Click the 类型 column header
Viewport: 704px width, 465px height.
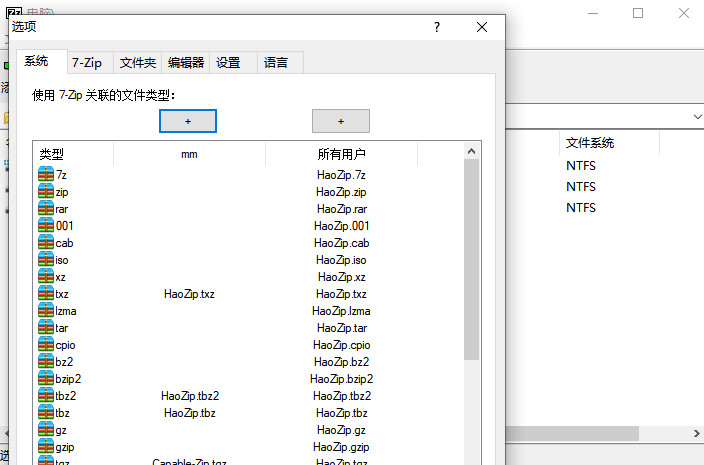pyautogui.click(x=73, y=154)
